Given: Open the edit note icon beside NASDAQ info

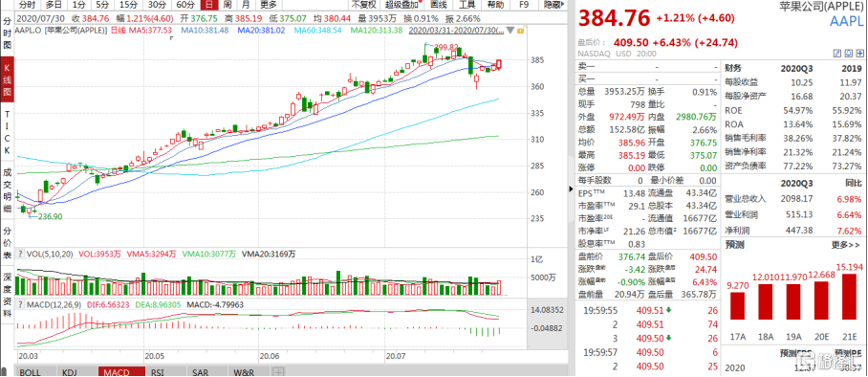Looking at the screenshot, I should pyautogui.click(x=837, y=54).
